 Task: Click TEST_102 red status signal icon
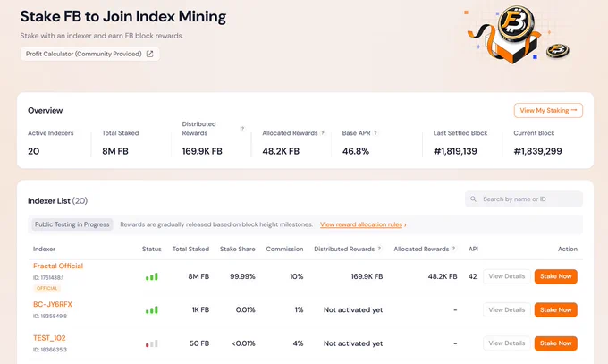pyautogui.click(x=152, y=343)
